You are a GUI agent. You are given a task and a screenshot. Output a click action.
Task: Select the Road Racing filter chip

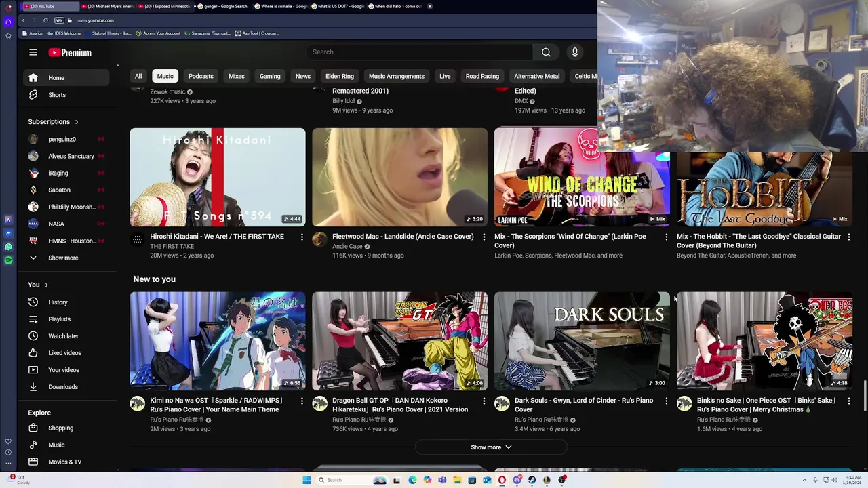tap(482, 76)
